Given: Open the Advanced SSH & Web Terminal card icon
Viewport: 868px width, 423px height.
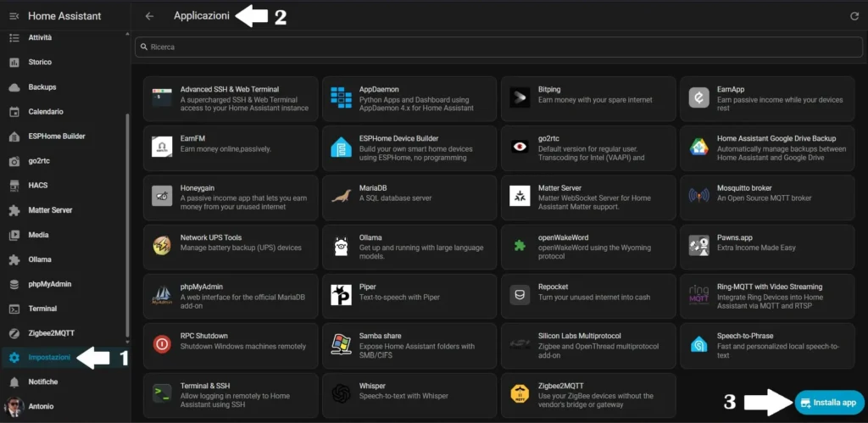Looking at the screenshot, I should (162, 98).
